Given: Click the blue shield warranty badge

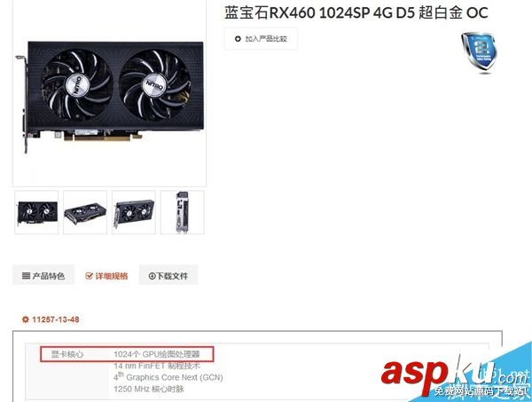Looking at the screenshot, I should pos(479,52).
